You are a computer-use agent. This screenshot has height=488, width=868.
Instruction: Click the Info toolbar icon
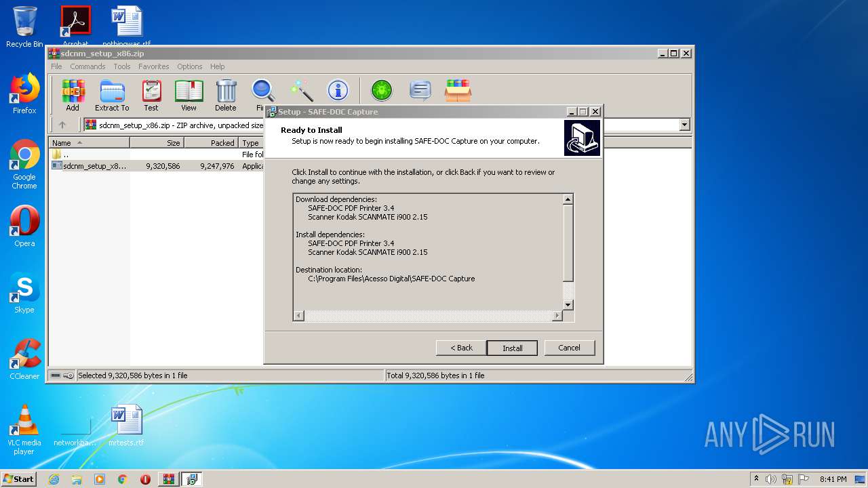(x=338, y=91)
